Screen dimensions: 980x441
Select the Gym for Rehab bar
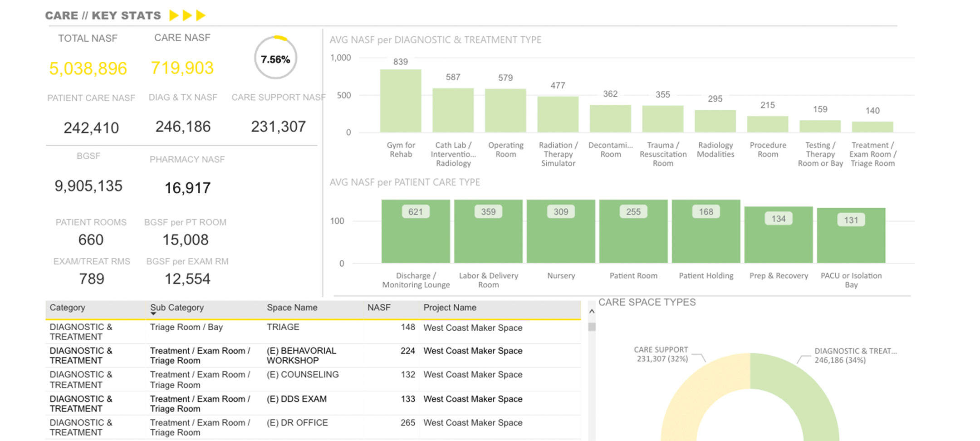point(401,101)
